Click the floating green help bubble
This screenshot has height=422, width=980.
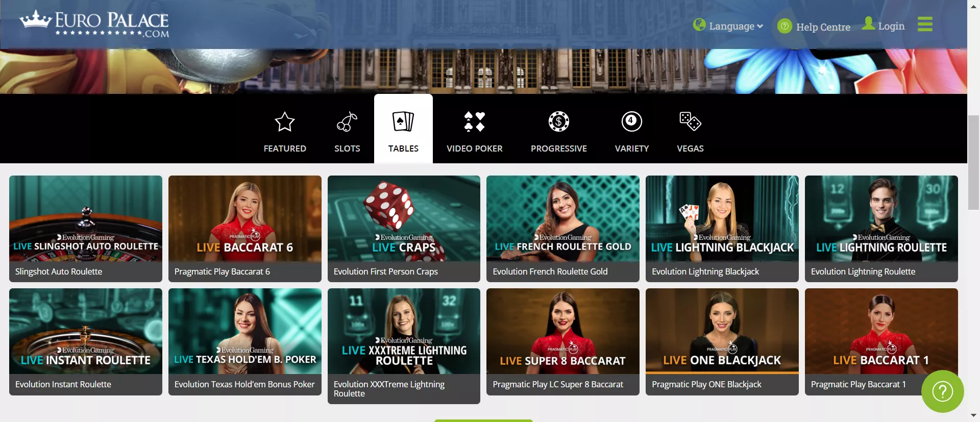tap(942, 391)
